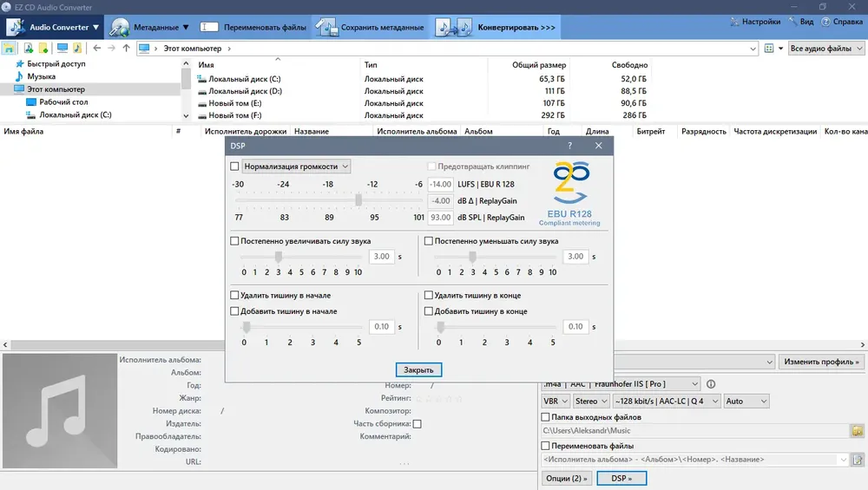Click the codec info icon

point(711,384)
